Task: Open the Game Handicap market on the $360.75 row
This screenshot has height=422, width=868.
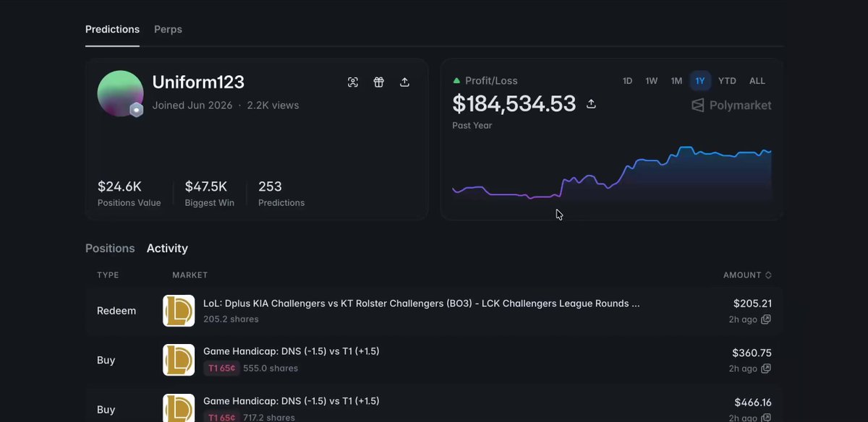Action: click(292, 351)
